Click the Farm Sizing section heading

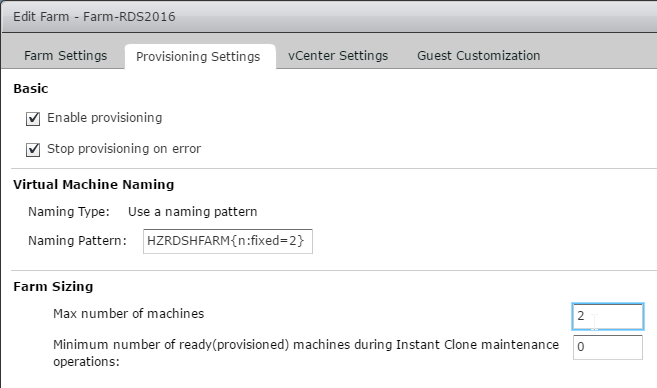[53, 287]
